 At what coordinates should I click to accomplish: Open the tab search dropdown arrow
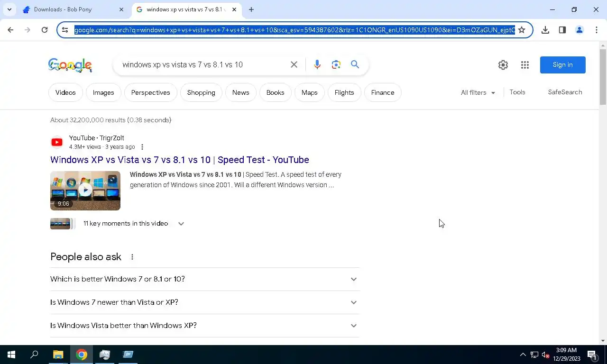tap(9, 9)
